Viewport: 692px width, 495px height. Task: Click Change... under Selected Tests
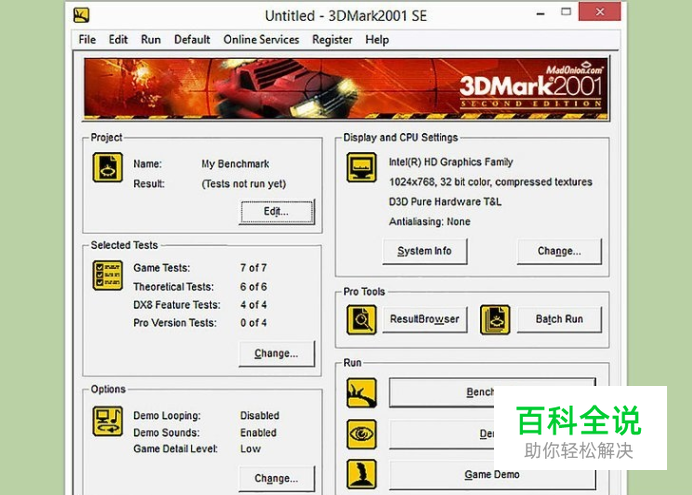coord(277,353)
